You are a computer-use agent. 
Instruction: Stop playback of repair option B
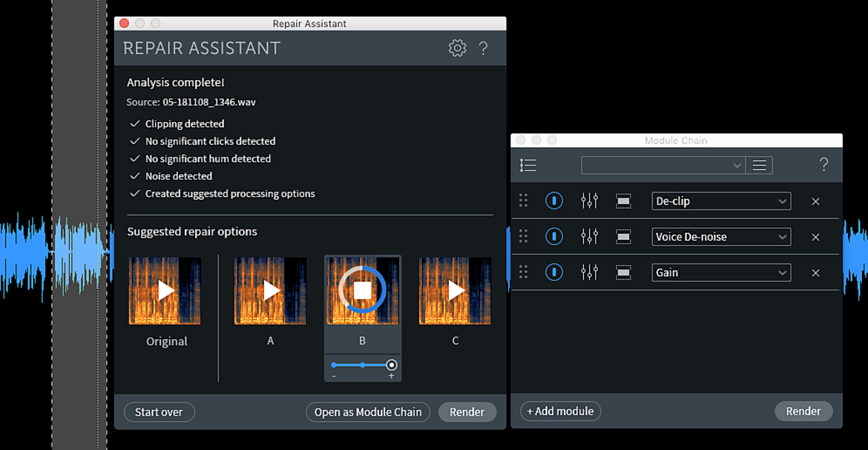(363, 290)
